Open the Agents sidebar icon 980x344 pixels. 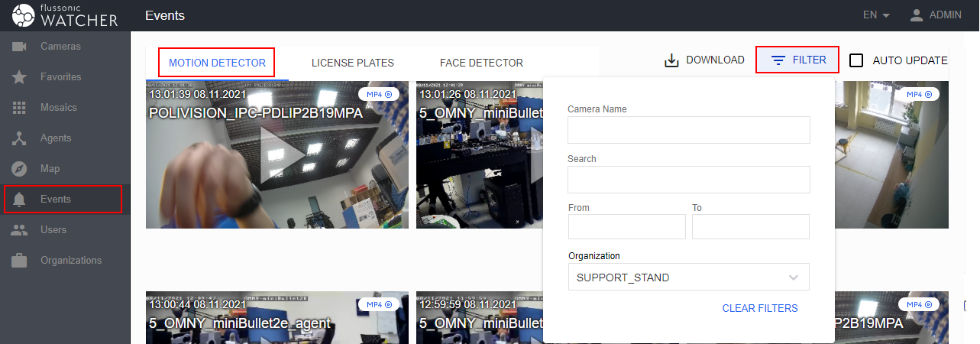click(20, 138)
